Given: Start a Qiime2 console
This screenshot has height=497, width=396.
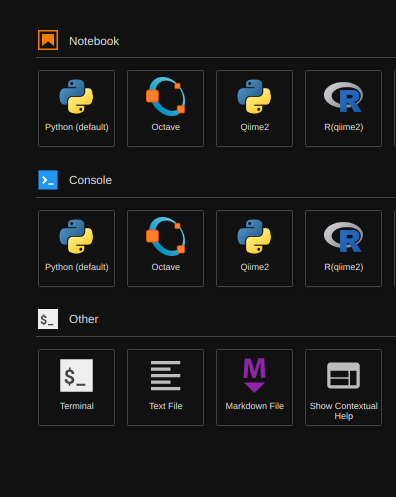Looking at the screenshot, I should (254, 248).
